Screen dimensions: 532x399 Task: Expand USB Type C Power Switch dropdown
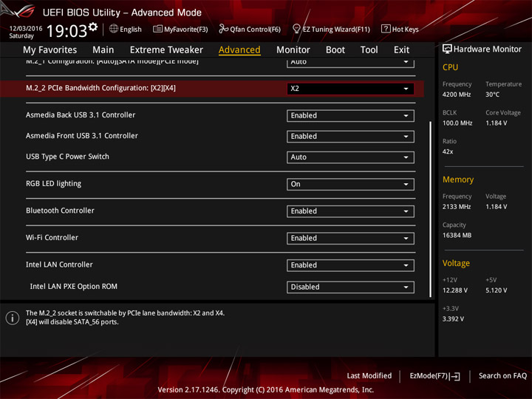pos(350,157)
